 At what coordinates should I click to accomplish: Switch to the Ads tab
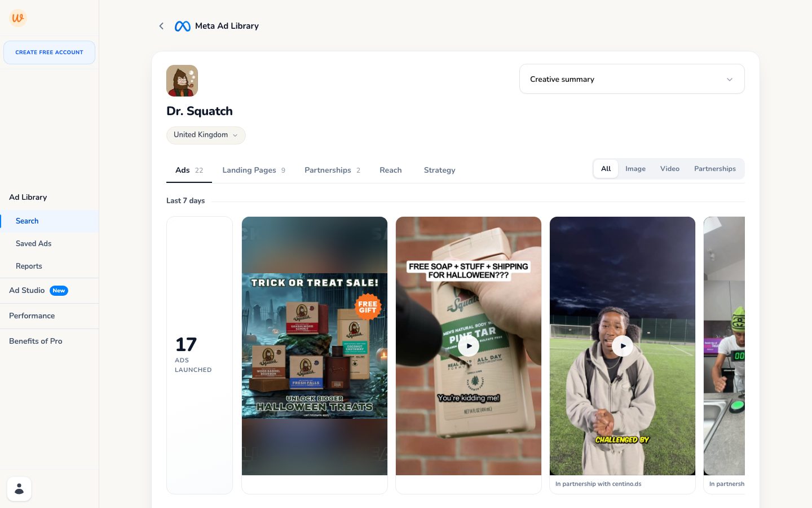(x=189, y=170)
